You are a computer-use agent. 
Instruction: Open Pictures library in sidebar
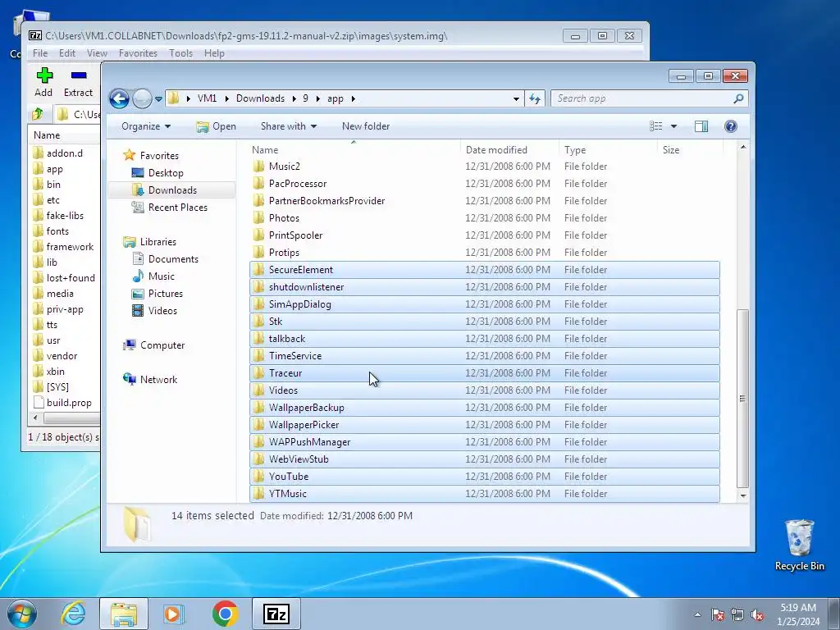coord(165,294)
